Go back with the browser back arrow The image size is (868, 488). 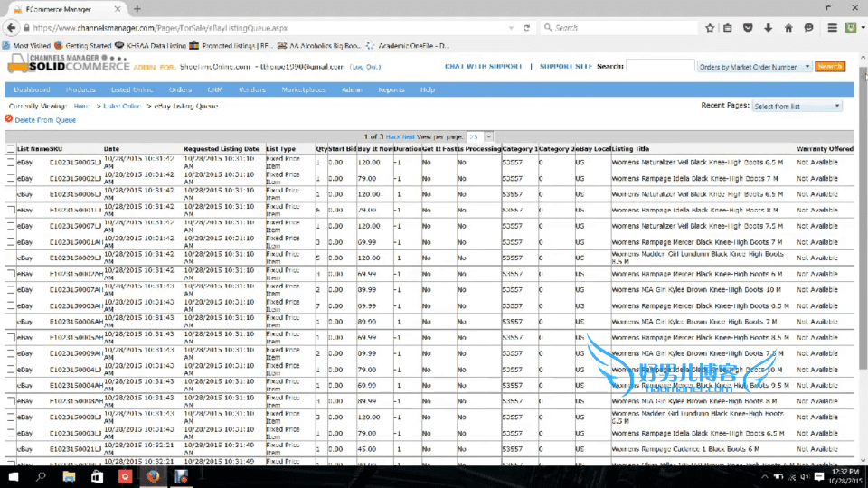(x=12, y=28)
